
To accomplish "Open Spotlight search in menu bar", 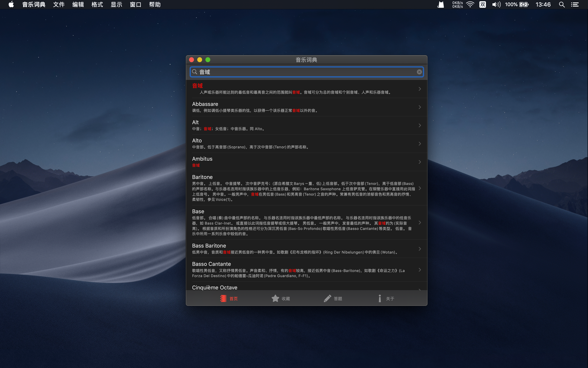I will (562, 4).
